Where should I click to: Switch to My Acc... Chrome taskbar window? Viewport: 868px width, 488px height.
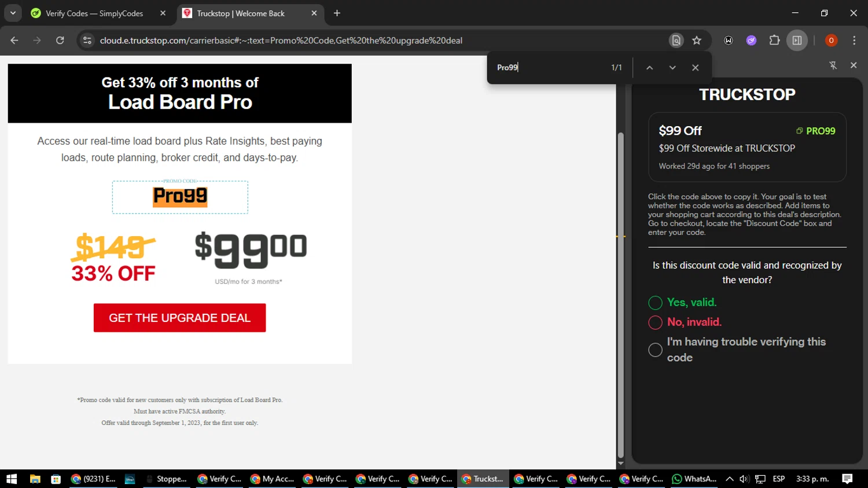click(x=273, y=479)
